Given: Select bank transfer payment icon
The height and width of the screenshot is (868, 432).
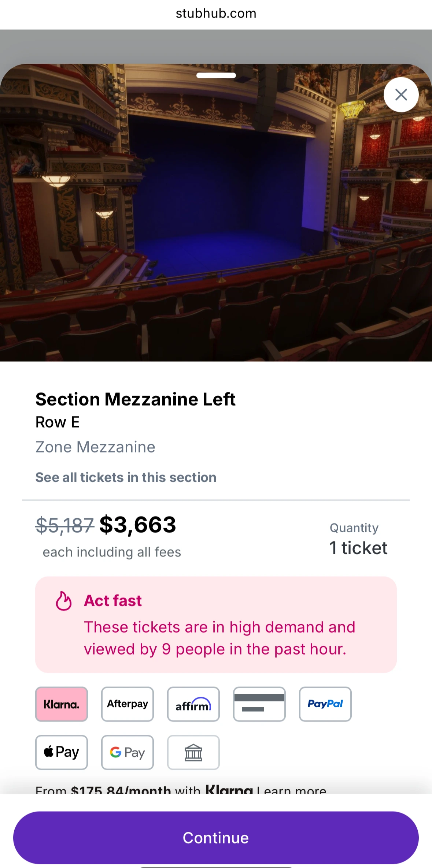Looking at the screenshot, I should [x=193, y=752].
